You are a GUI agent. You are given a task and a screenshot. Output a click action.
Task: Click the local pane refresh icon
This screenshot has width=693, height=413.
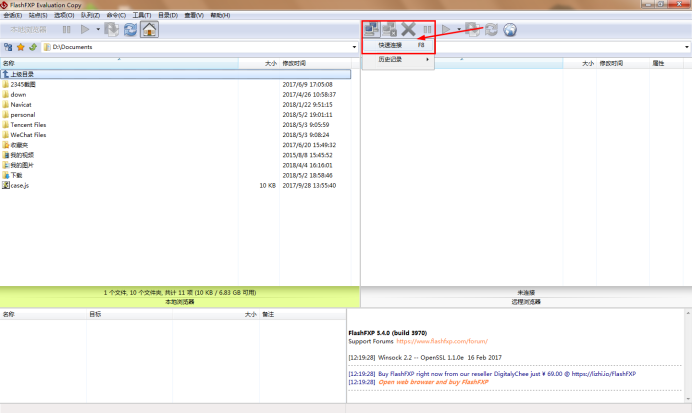130,30
